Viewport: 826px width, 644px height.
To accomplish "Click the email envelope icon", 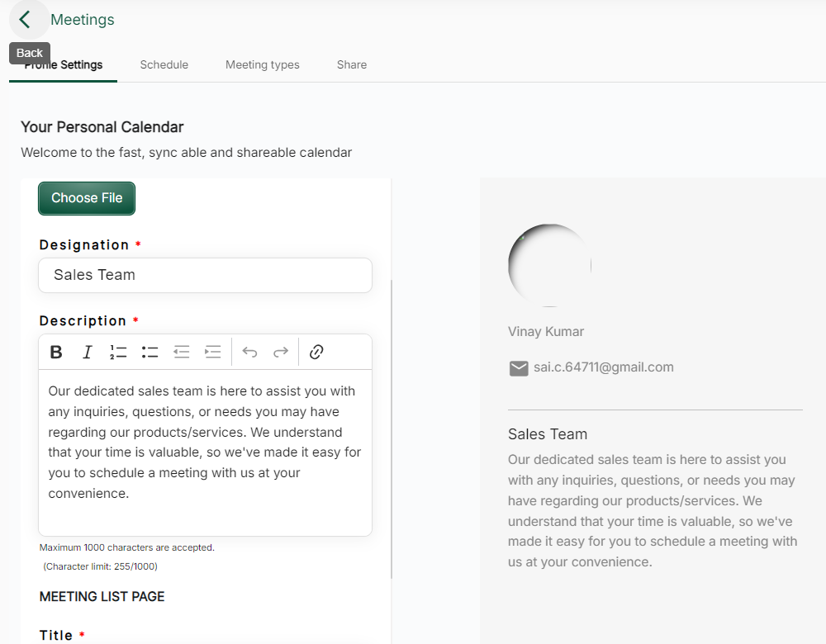I will click(519, 368).
